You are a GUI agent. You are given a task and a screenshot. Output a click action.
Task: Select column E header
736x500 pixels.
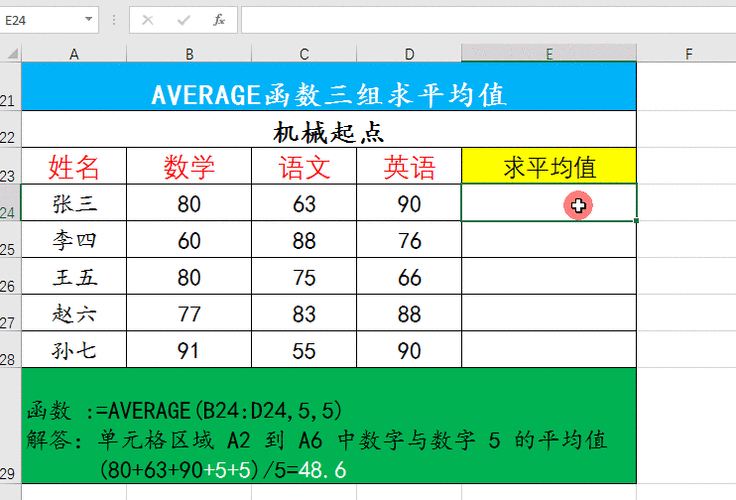(549, 54)
